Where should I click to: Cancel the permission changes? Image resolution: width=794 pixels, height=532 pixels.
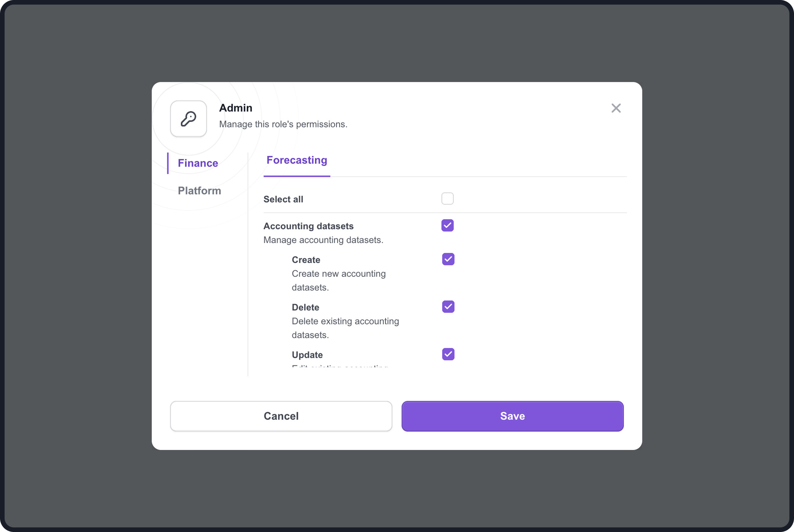click(x=281, y=416)
